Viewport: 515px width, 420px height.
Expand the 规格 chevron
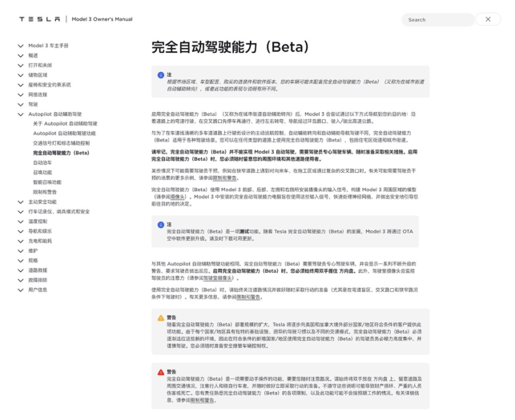tap(21, 261)
